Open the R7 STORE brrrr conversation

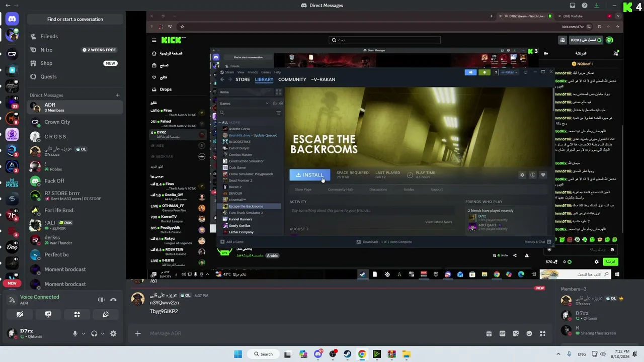(75, 196)
